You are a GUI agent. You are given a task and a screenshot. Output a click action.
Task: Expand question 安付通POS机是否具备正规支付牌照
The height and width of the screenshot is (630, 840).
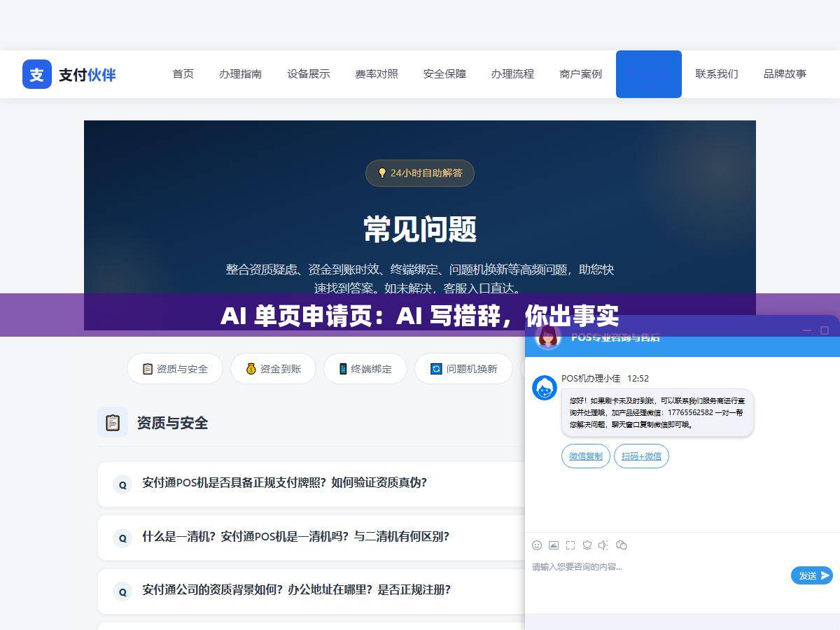pyautogui.click(x=311, y=484)
